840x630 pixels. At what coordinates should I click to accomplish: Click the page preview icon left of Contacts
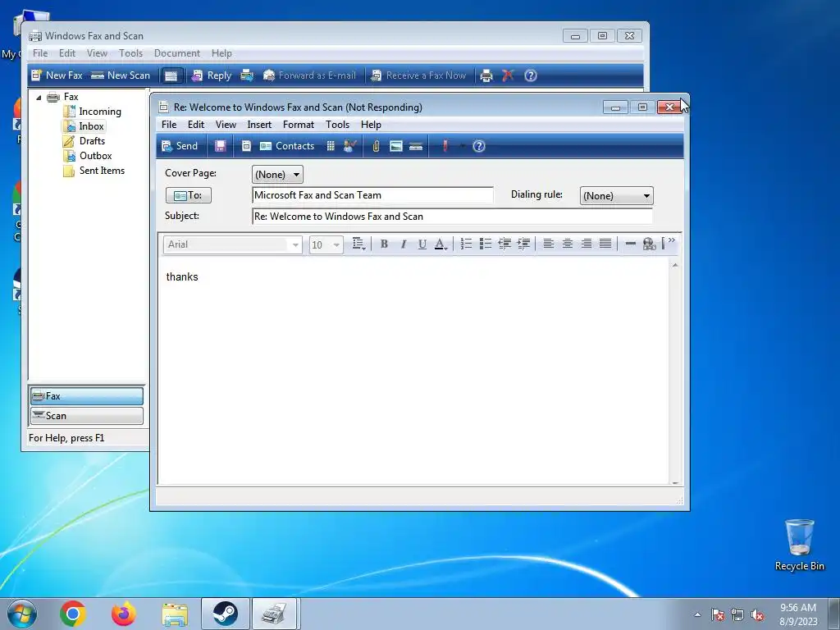point(246,146)
